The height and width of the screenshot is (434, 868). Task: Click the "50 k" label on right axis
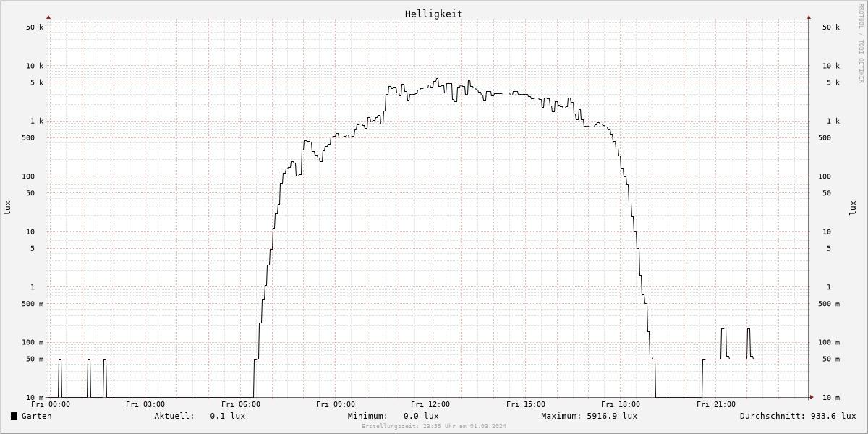tap(831, 27)
